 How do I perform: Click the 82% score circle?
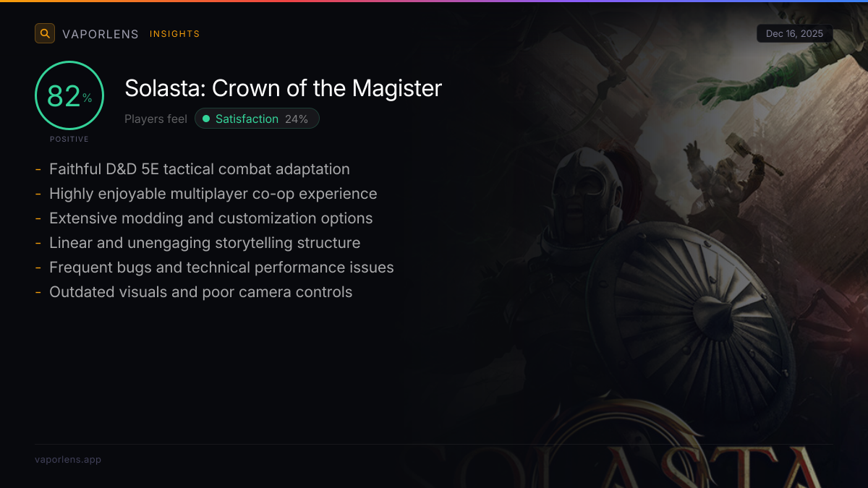click(69, 95)
